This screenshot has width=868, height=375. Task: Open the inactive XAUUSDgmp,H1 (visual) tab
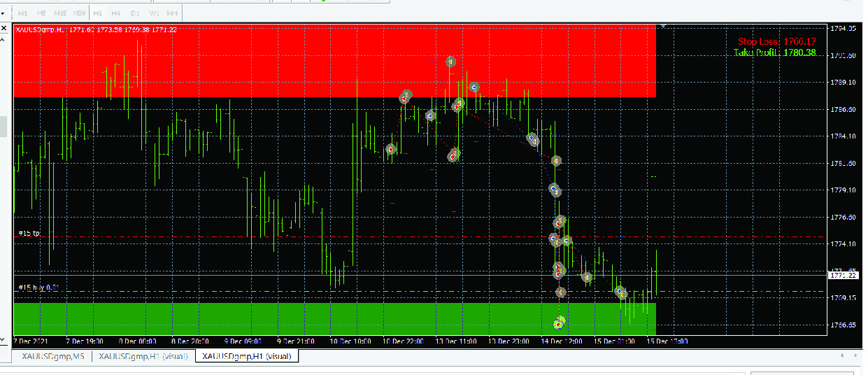point(143,356)
